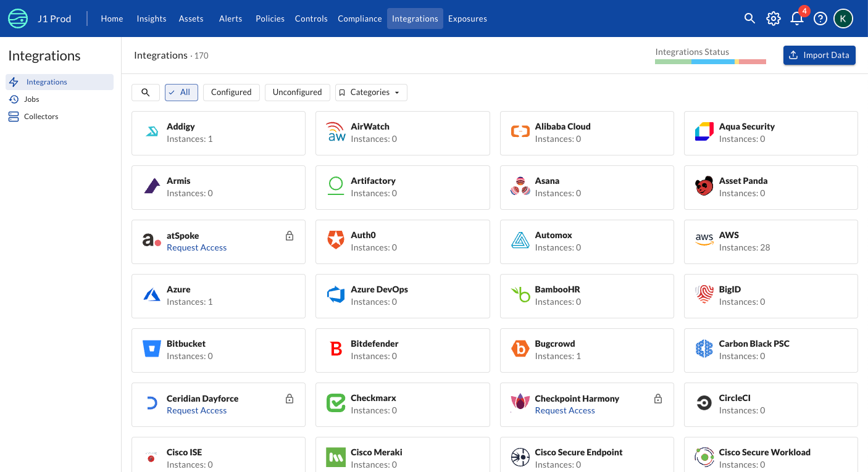Open the integrations search filter button
Viewport: 868px width, 472px height.
(x=146, y=93)
